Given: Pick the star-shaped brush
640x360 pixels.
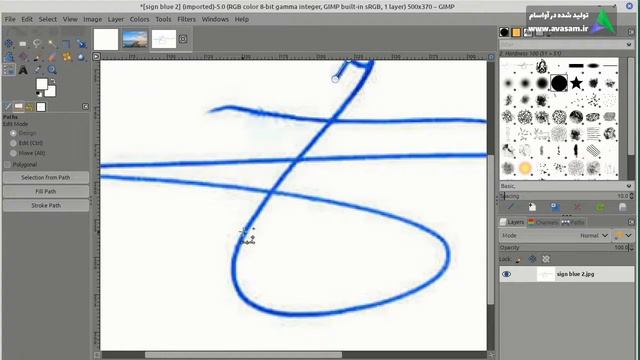Looking at the screenshot, I should pyautogui.click(x=576, y=83).
